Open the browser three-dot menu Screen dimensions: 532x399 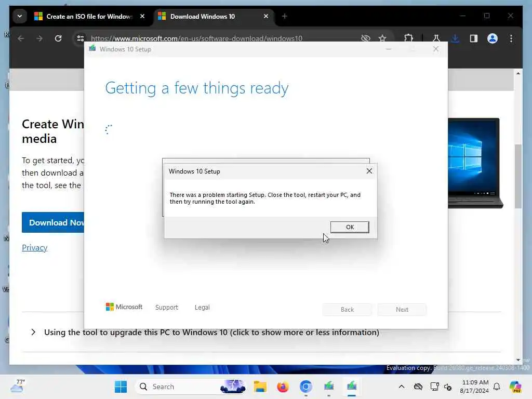tap(511, 38)
